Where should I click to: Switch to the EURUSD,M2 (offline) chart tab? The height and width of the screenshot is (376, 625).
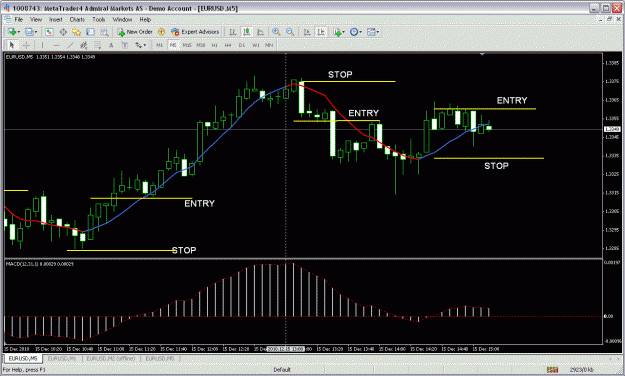click(111, 358)
